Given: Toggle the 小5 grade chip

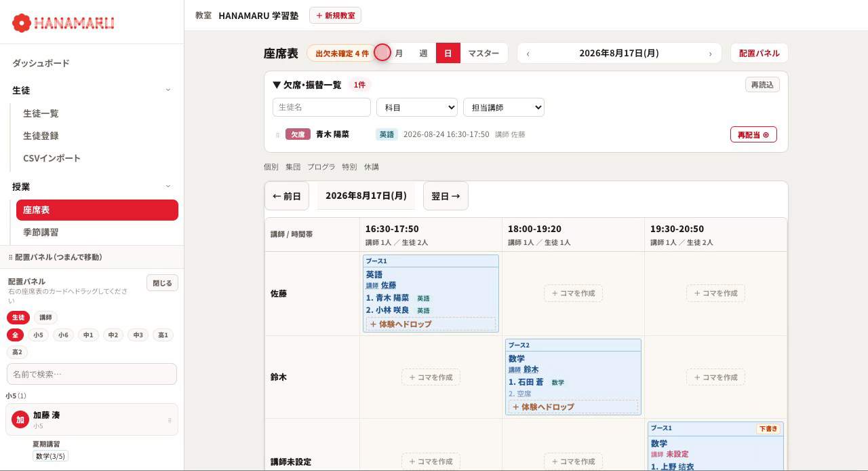Looking at the screenshot, I should click(x=38, y=335).
